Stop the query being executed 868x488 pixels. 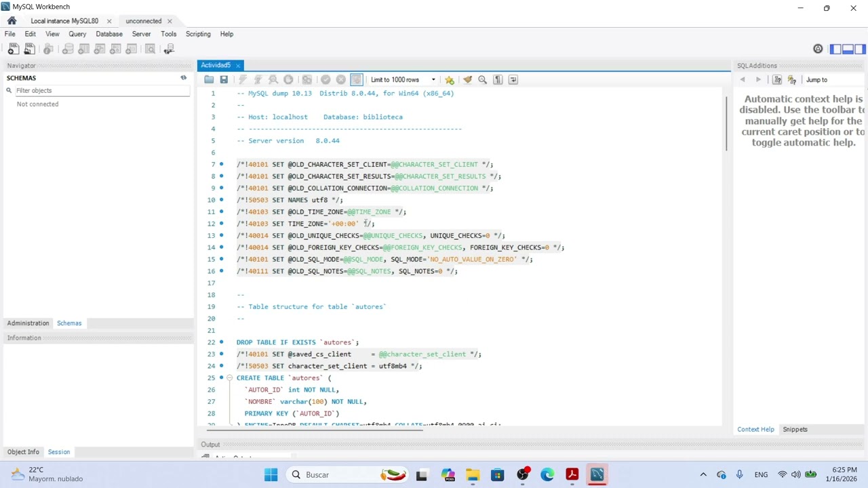288,80
